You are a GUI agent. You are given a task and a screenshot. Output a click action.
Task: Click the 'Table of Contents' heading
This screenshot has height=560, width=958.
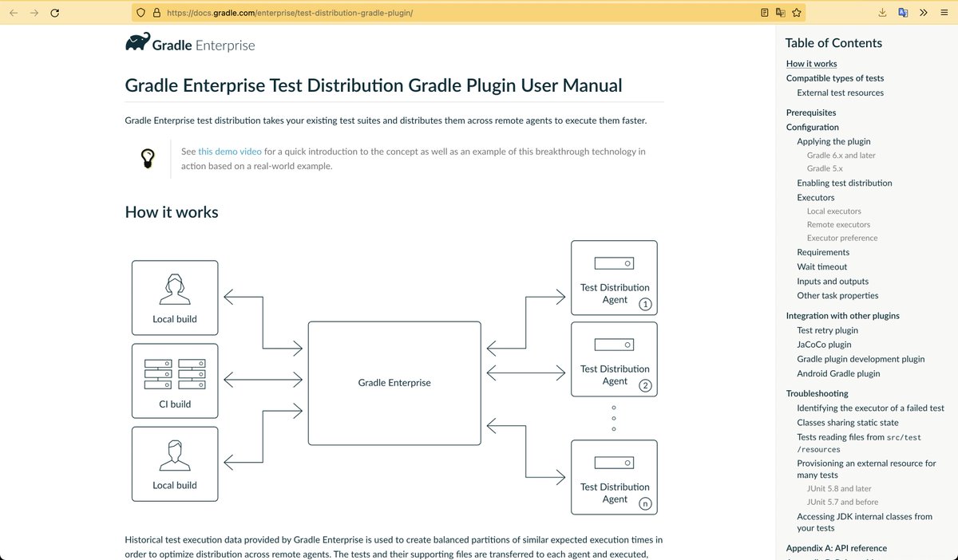[x=833, y=43]
